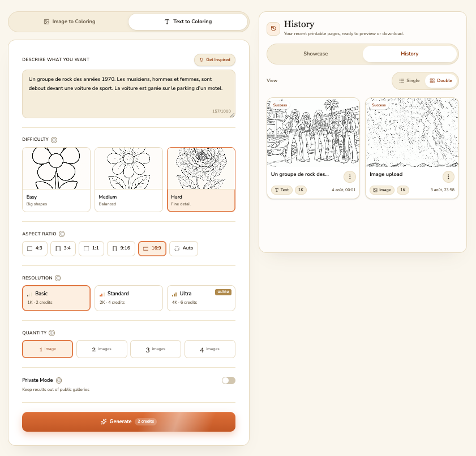Click the Aspect Ratio info icon
Viewport: 476px width, 456px height.
(x=62, y=234)
